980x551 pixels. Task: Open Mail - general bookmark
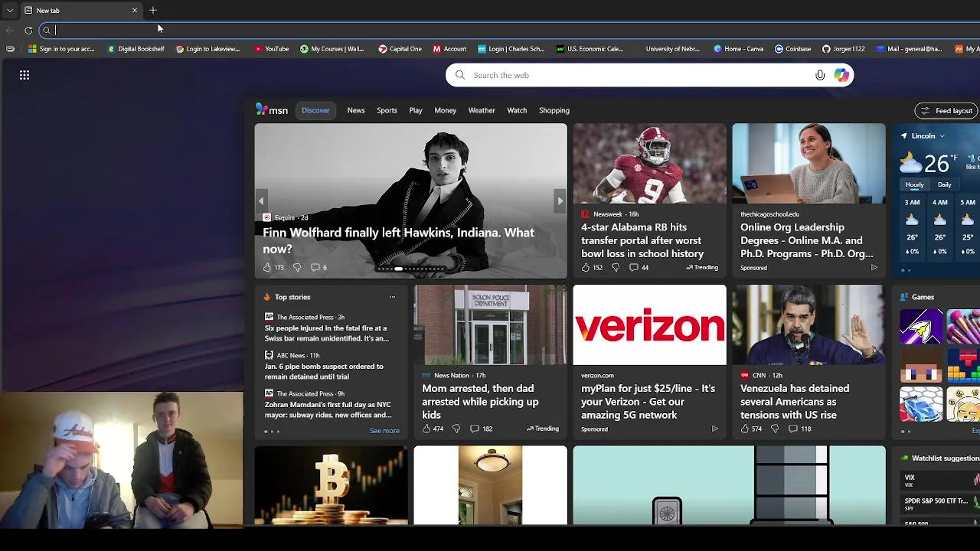909,49
